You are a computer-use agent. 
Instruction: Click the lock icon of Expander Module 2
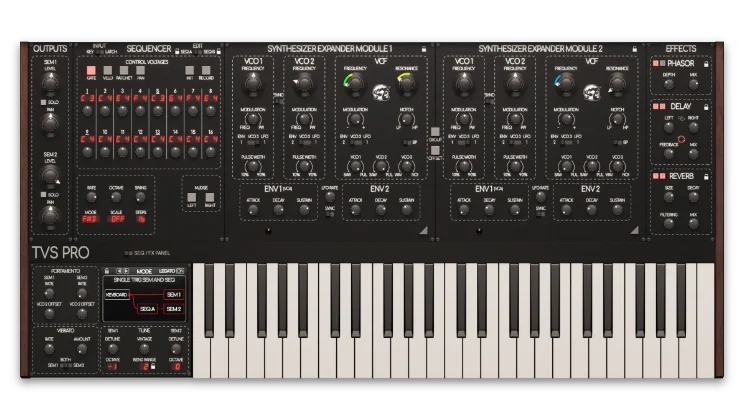pos(634,49)
